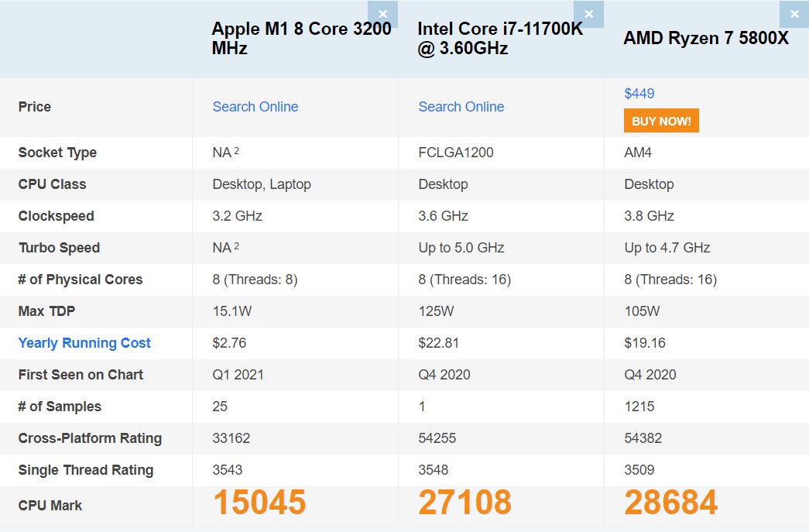Click the 3509 single thread rating
This screenshot has width=809, height=532.
639,470
